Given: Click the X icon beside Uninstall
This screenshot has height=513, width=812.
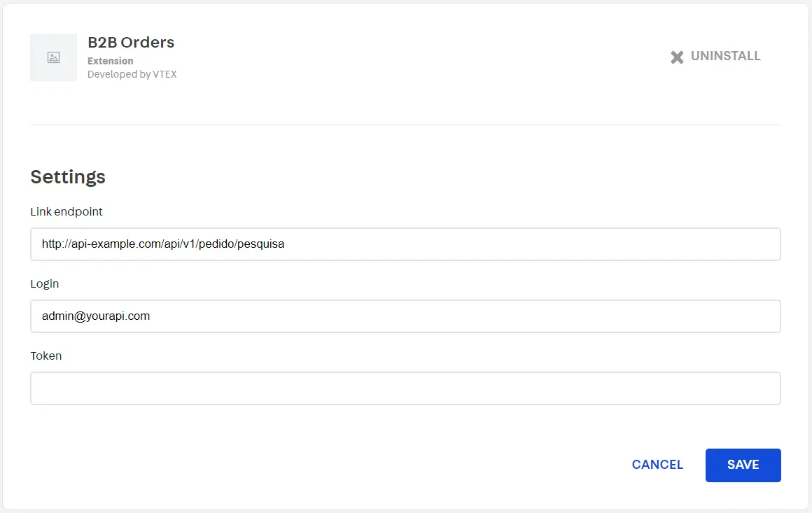Looking at the screenshot, I should coord(677,57).
